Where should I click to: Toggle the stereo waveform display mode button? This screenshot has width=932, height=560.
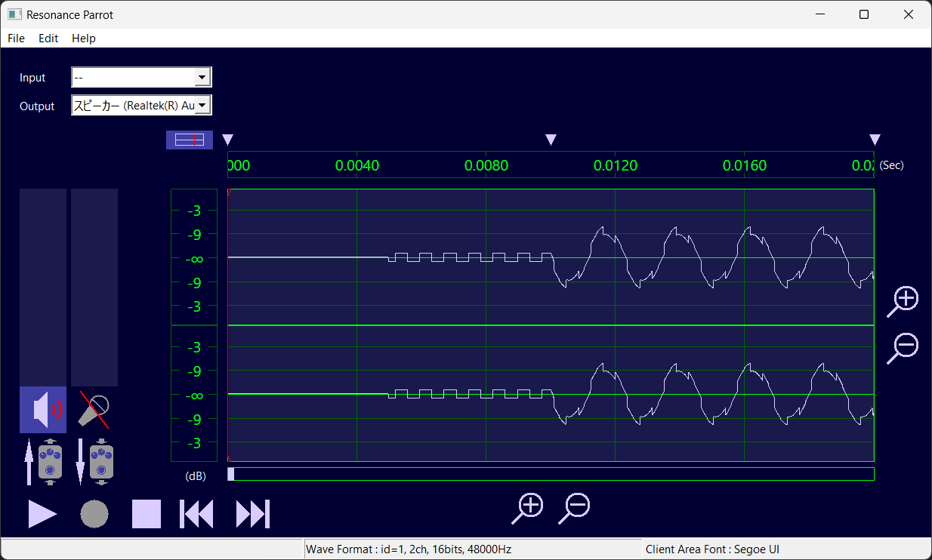click(x=189, y=139)
